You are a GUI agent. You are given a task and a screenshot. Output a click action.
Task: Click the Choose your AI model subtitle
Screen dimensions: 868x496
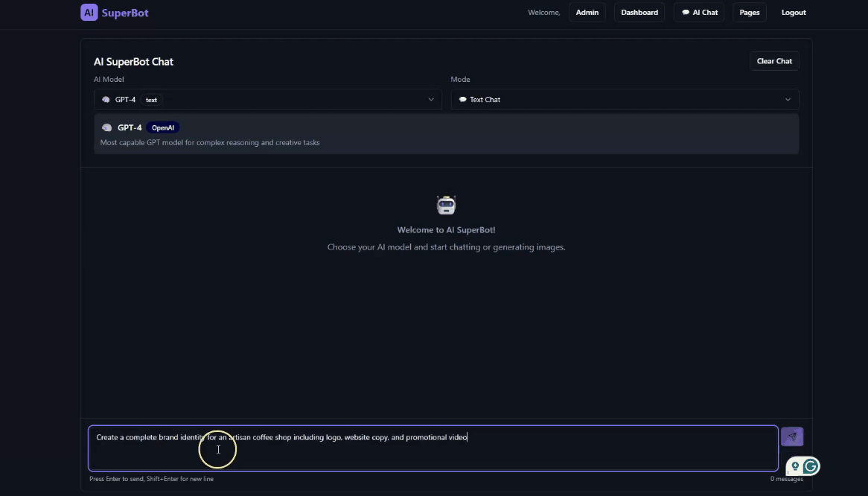(x=446, y=247)
